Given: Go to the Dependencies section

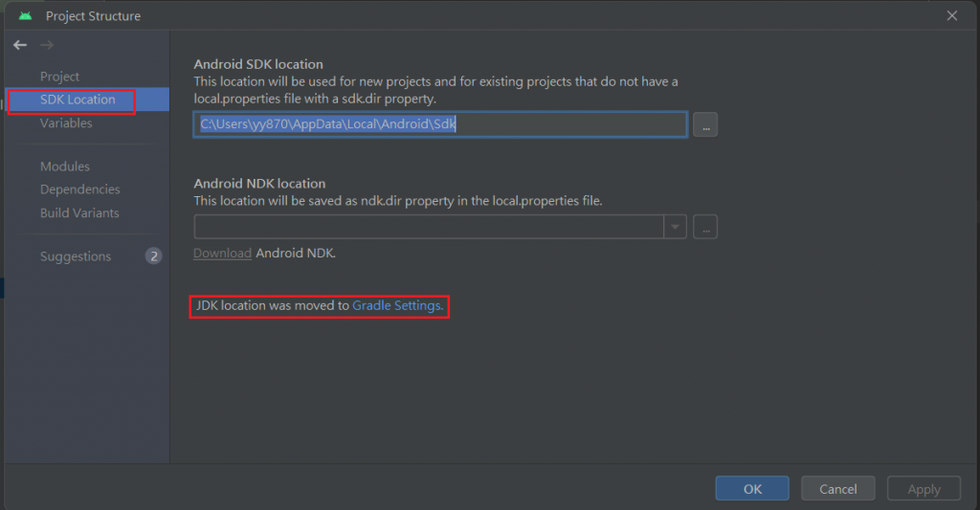Looking at the screenshot, I should [80, 189].
